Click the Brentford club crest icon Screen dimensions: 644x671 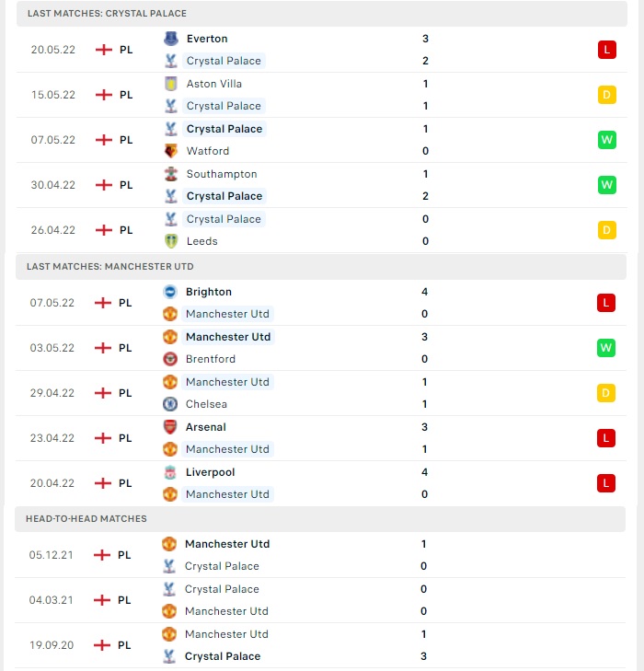170,359
